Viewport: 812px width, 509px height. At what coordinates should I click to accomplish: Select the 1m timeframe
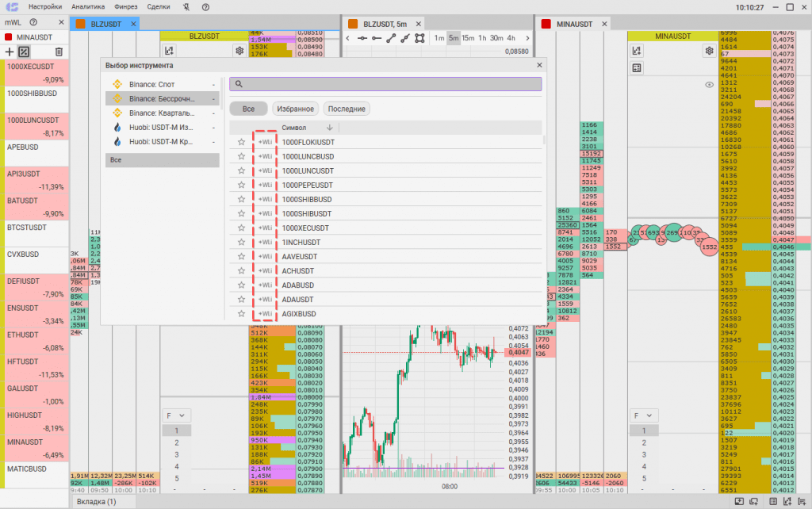point(439,38)
